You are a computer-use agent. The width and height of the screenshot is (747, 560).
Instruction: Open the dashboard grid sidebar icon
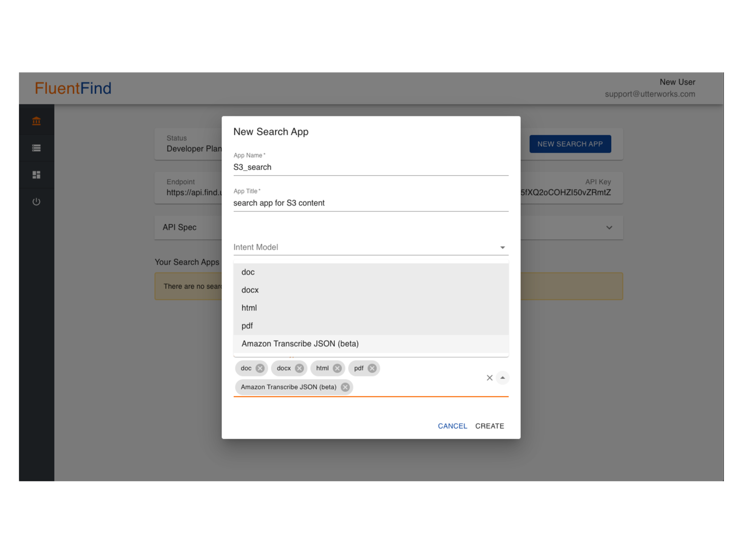[x=36, y=175]
